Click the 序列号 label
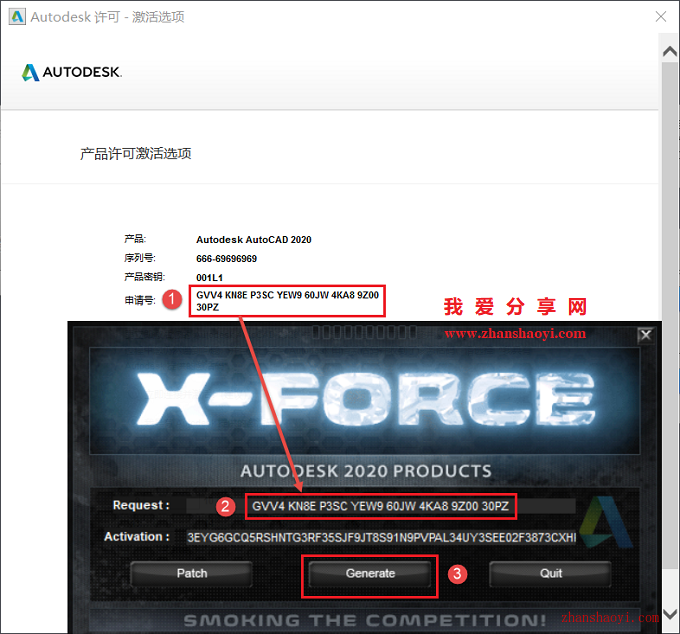This screenshot has height=634, width=680. tap(140, 258)
